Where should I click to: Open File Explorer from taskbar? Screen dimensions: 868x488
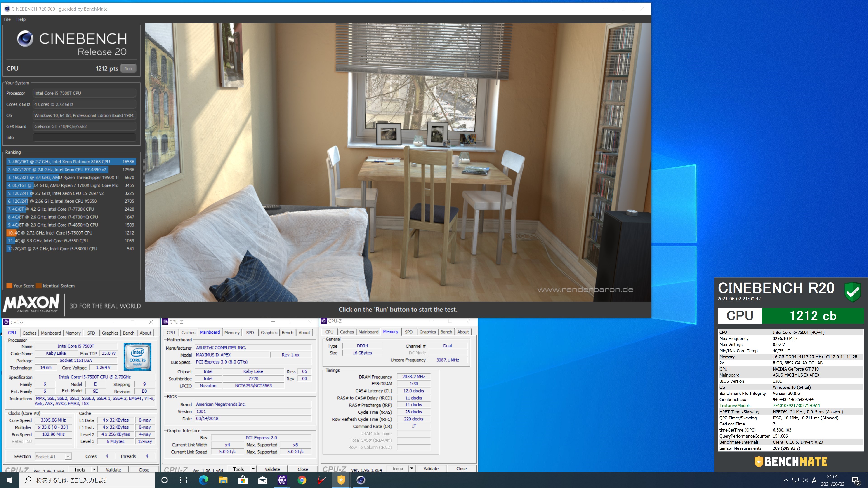223,480
